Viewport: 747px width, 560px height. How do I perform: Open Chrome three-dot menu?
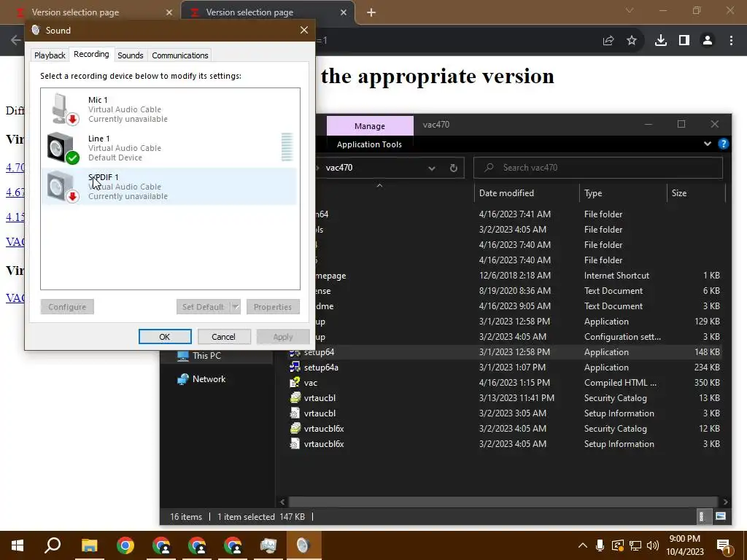(x=731, y=41)
